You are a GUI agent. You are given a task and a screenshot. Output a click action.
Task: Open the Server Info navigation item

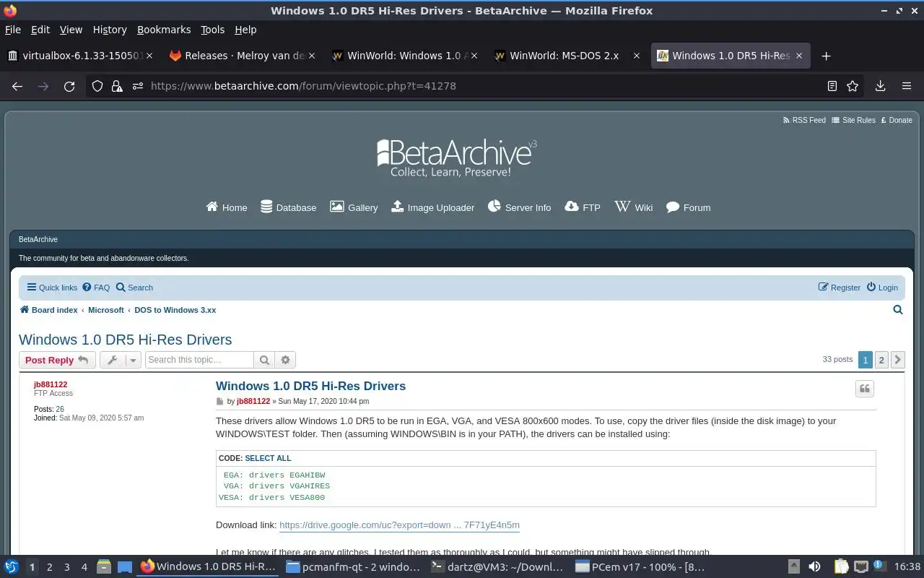(519, 207)
